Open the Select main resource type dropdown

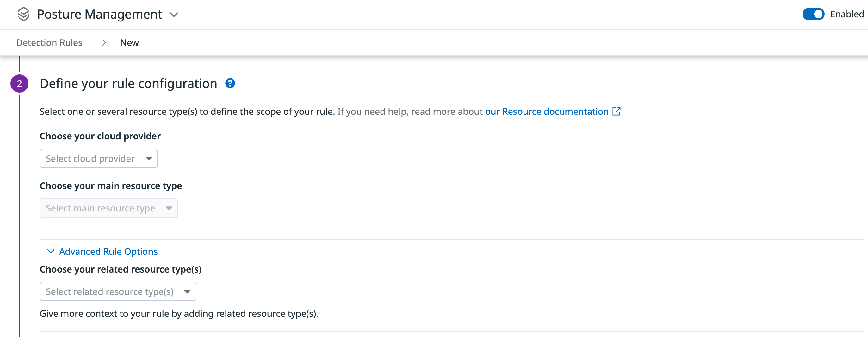[108, 208]
